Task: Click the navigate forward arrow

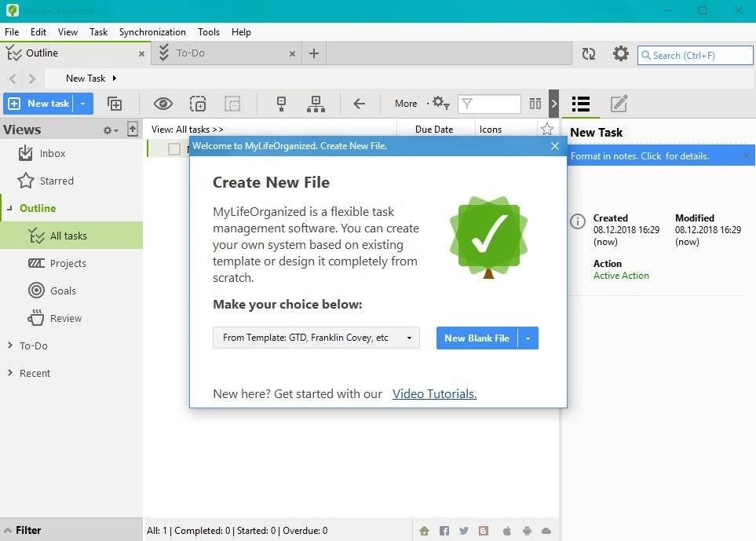Action: (x=32, y=79)
